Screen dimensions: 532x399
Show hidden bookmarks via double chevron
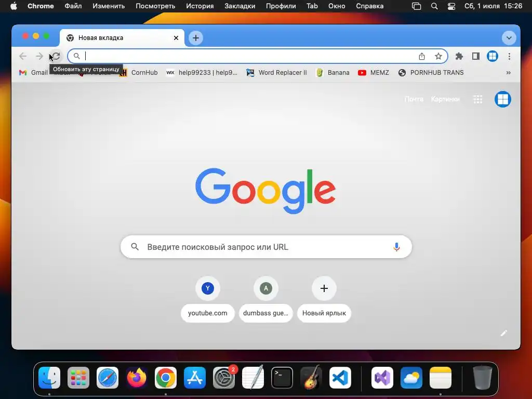508,73
